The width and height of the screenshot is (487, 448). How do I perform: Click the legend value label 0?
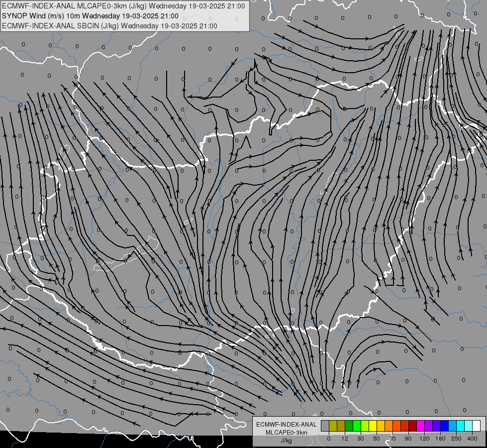pyautogui.click(x=329, y=439)
